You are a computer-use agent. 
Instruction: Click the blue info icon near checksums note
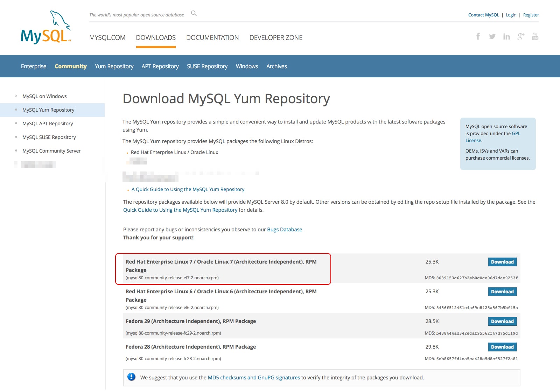(x=131, y=377)
